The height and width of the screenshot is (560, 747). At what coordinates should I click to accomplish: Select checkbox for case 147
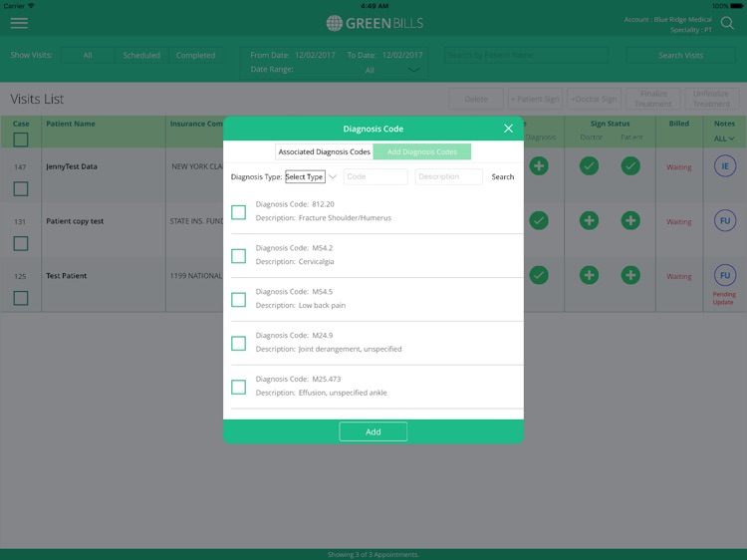[x=21, y=188]
